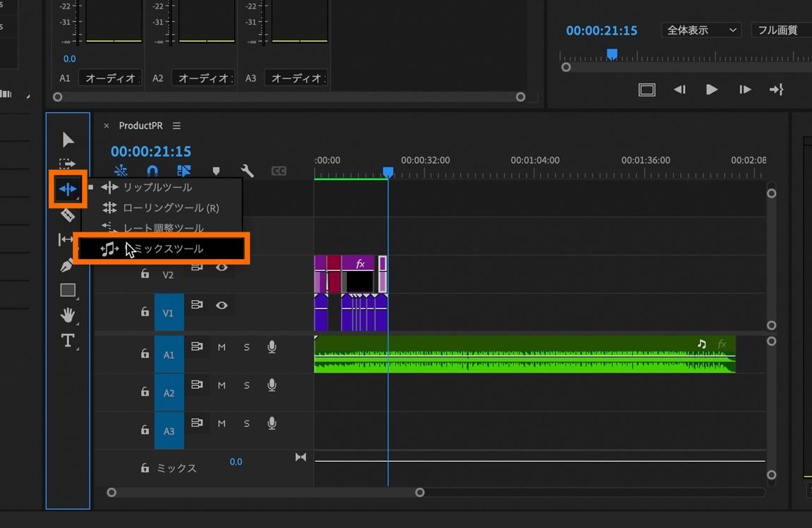Click program monitor timecode 00:00:21:15
Image resolution: width=812 pixels, height=528 pixels.
(x=601, y=30)
